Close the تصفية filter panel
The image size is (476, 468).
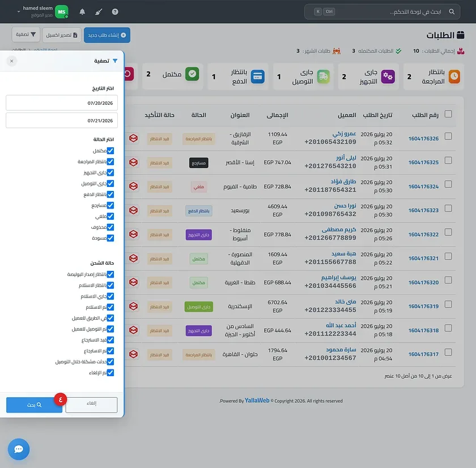11,61
